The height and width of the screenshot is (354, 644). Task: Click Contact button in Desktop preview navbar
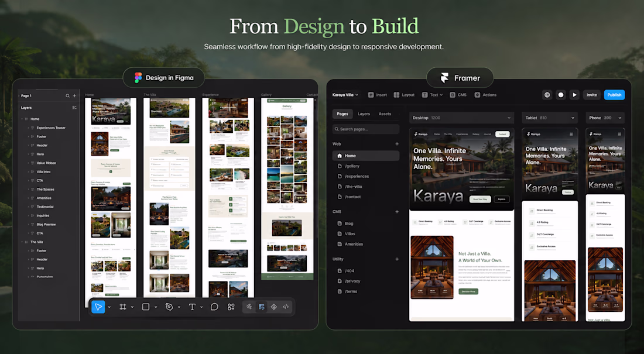point(502,135)
